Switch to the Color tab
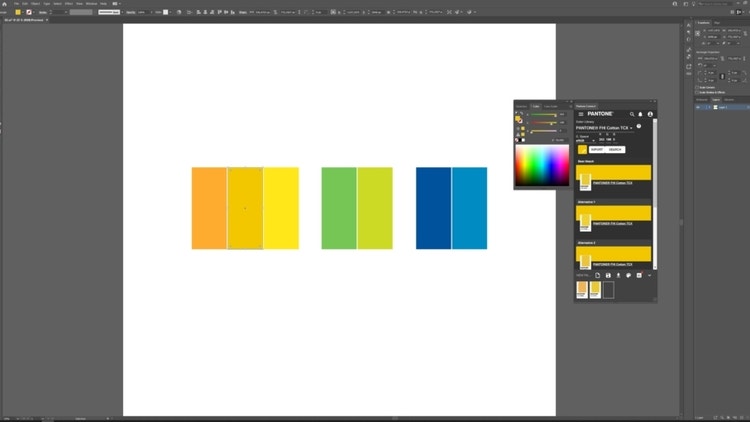 536,106
